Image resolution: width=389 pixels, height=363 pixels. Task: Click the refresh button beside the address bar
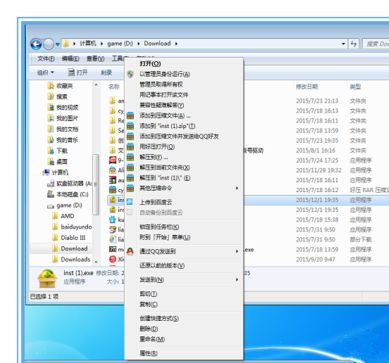(354, 44)
